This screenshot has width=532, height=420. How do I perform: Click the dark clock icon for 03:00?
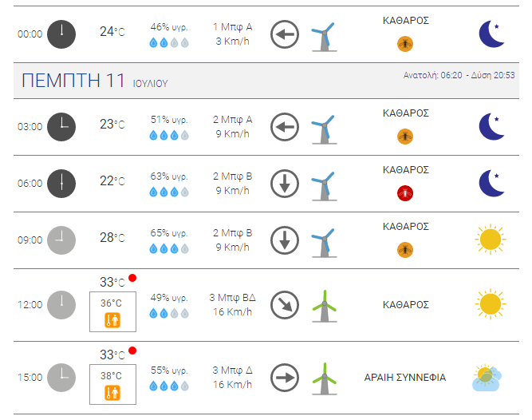coord(61,127)
